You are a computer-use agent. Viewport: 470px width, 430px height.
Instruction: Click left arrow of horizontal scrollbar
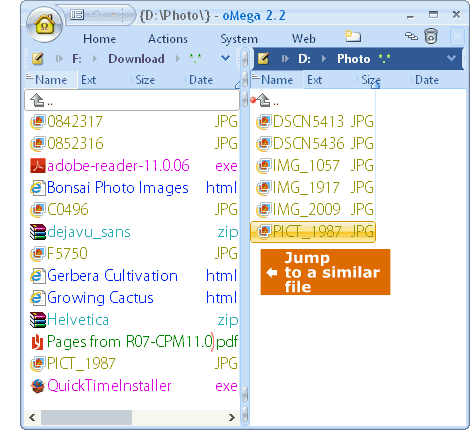coord(32,417)
